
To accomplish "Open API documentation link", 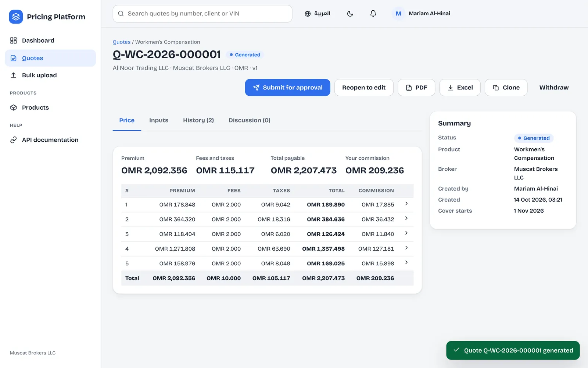I will 50,140.
